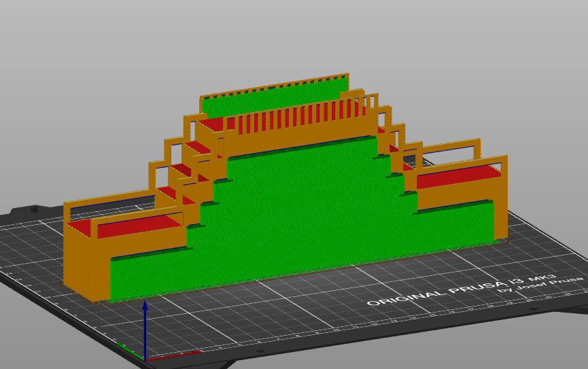Viewport: 588px width, 369px height.
Task: Click the striped baluster railing at top center
Action: point(292,118)
